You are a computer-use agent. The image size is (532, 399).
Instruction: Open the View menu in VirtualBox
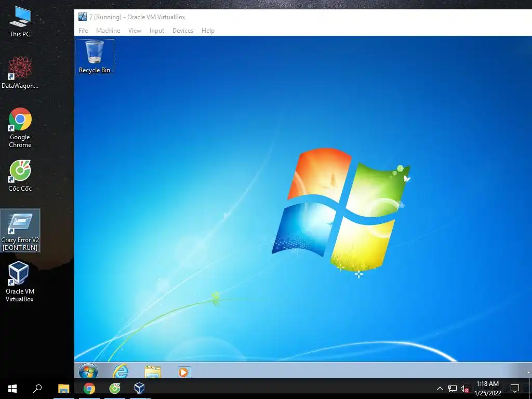pyautogui.click(x=135, y=31)
